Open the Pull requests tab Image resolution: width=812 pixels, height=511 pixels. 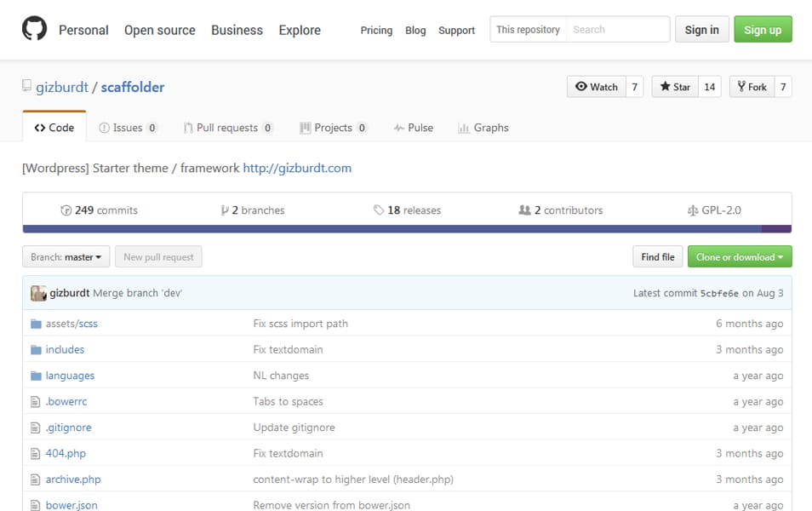228,128
